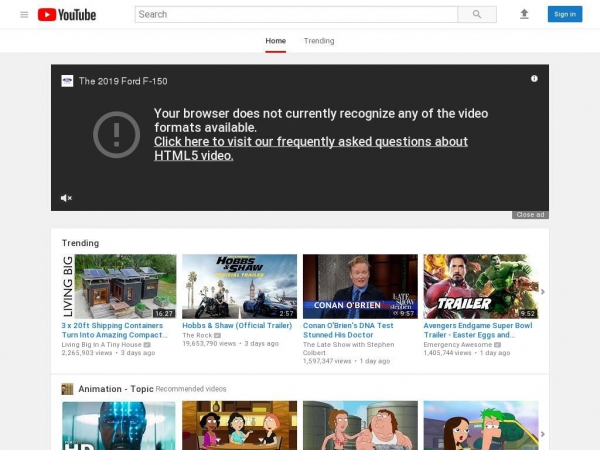Screen dimensions: 600x450
Task: Open the hamburger guide menu
Action: [x=24, y=15]
